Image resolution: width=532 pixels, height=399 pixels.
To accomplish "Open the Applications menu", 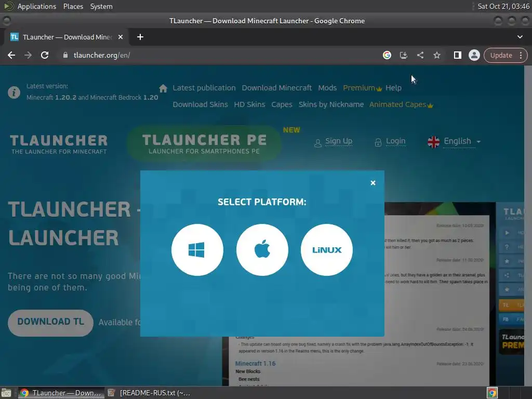I will (x=37, y=6).
